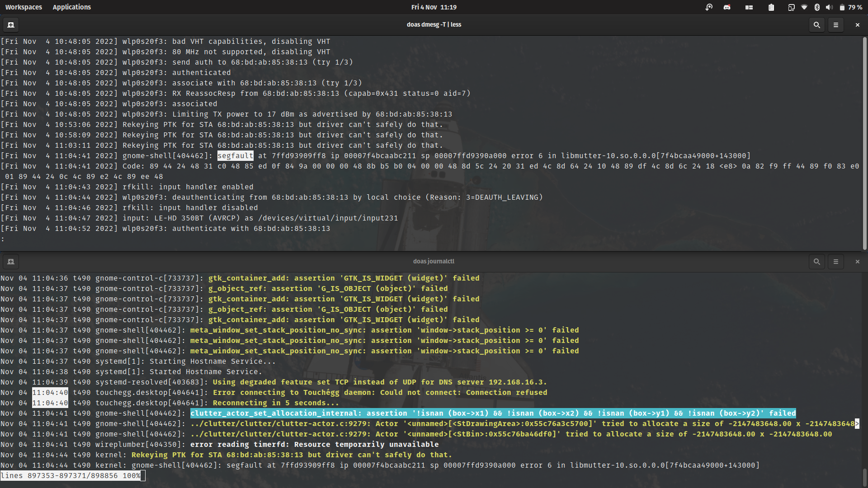The width and height of the screenshot is (868, 488).
Task: Select the highlighted clutter_actor assertion log line
Action: [x=493, y=413]
